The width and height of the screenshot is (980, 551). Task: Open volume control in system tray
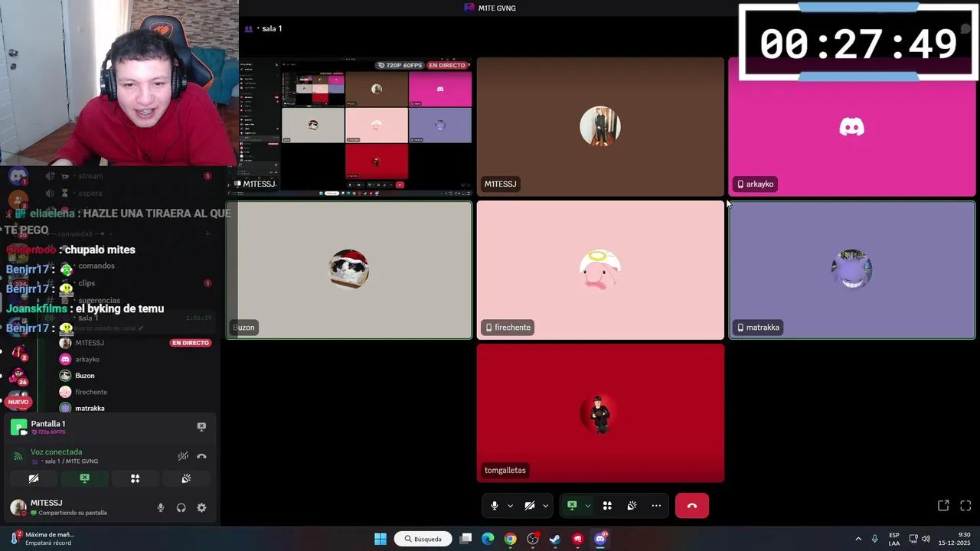click(926, 539)
